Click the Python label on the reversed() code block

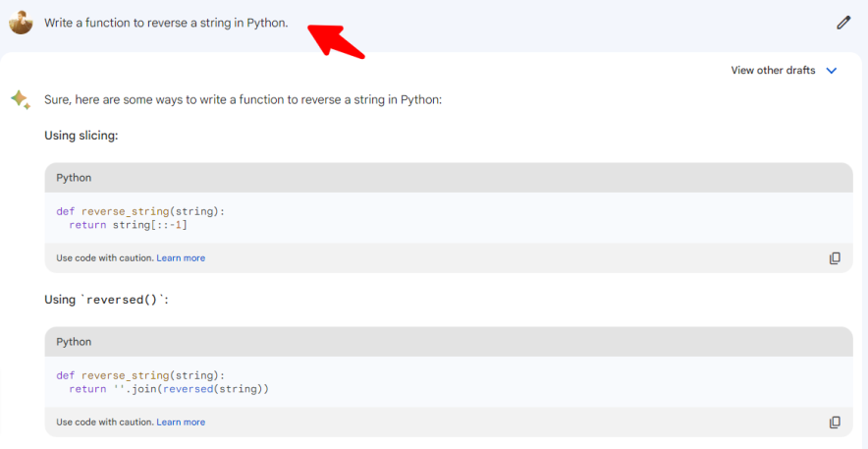tap(74, 342)
